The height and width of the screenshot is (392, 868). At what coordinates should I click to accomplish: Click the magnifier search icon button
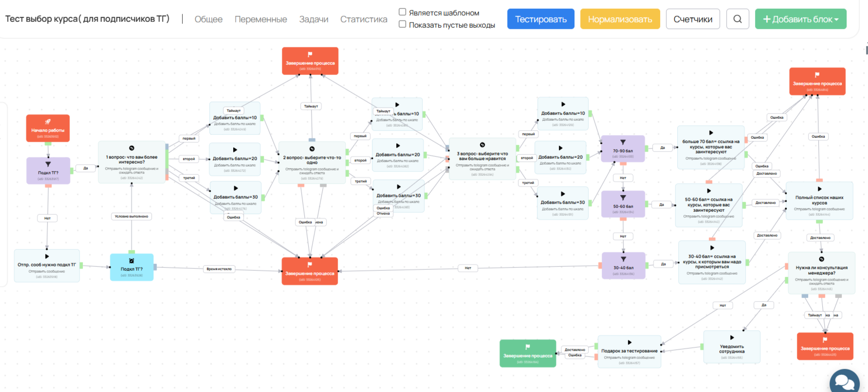click(x=737, y=19)
